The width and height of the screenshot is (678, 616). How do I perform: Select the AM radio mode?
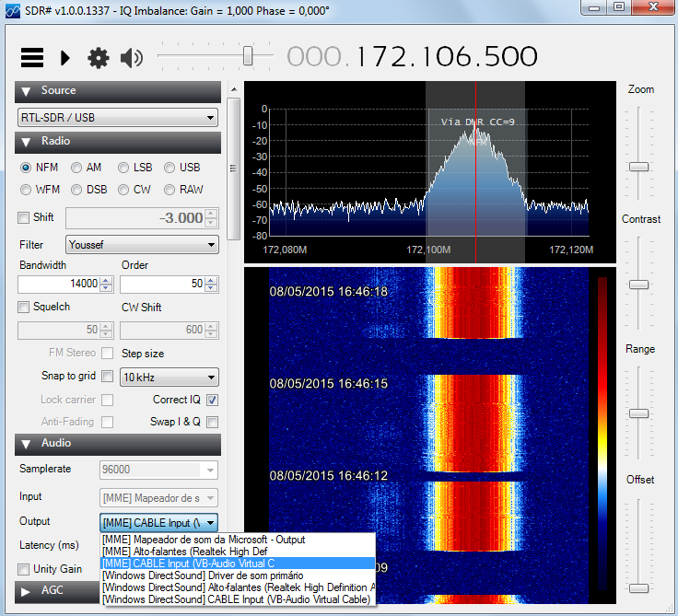86,168
